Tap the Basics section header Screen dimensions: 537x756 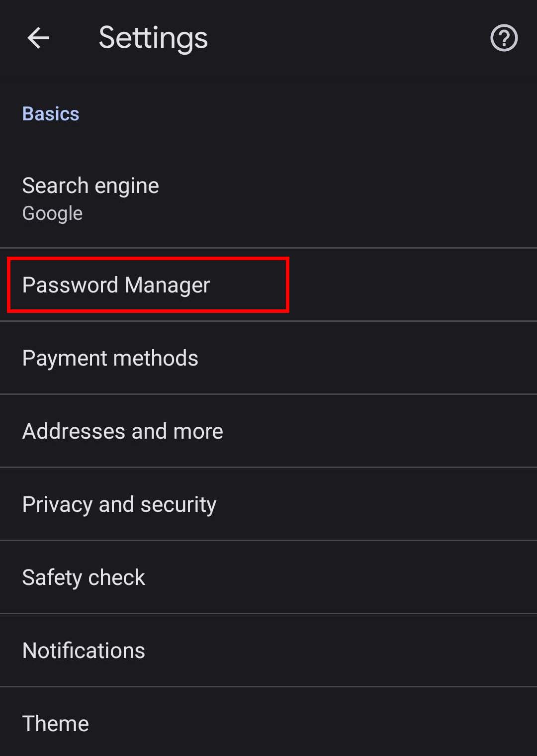point(50,113)
